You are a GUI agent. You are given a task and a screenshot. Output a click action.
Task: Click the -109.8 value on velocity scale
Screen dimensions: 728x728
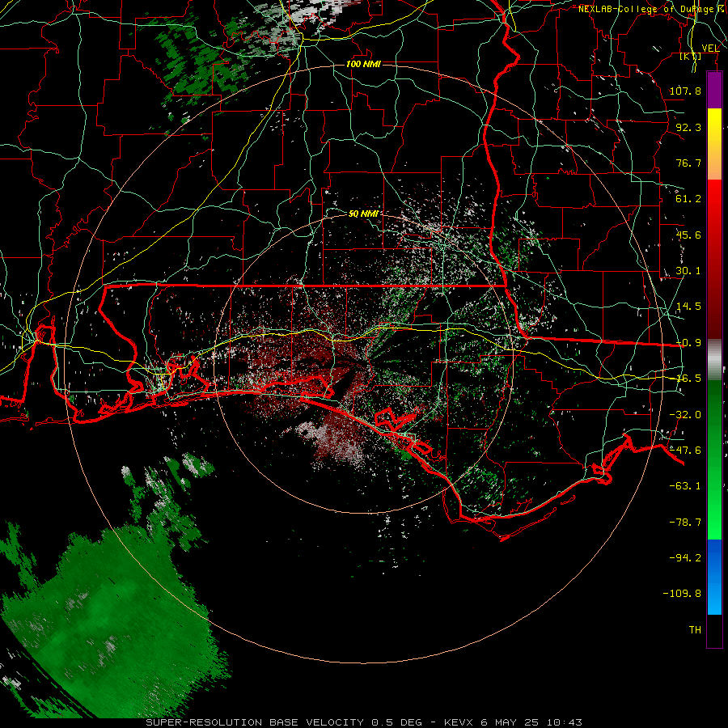pos(682,594)
